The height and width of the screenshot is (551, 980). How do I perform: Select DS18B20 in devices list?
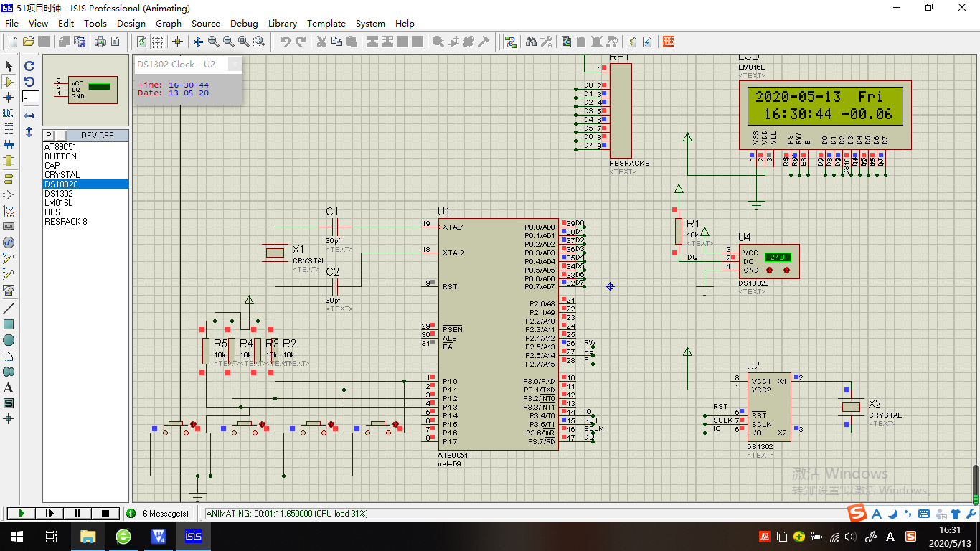click(86, 184)
